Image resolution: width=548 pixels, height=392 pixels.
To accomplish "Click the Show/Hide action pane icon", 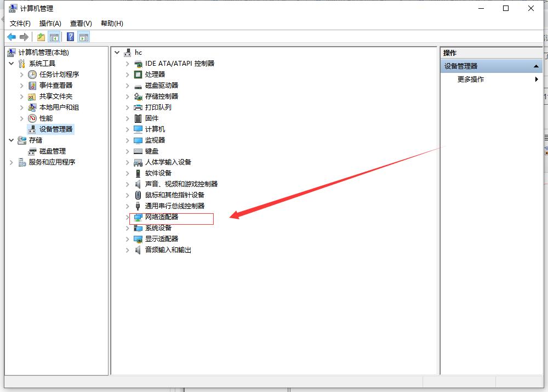I will 83,37.
